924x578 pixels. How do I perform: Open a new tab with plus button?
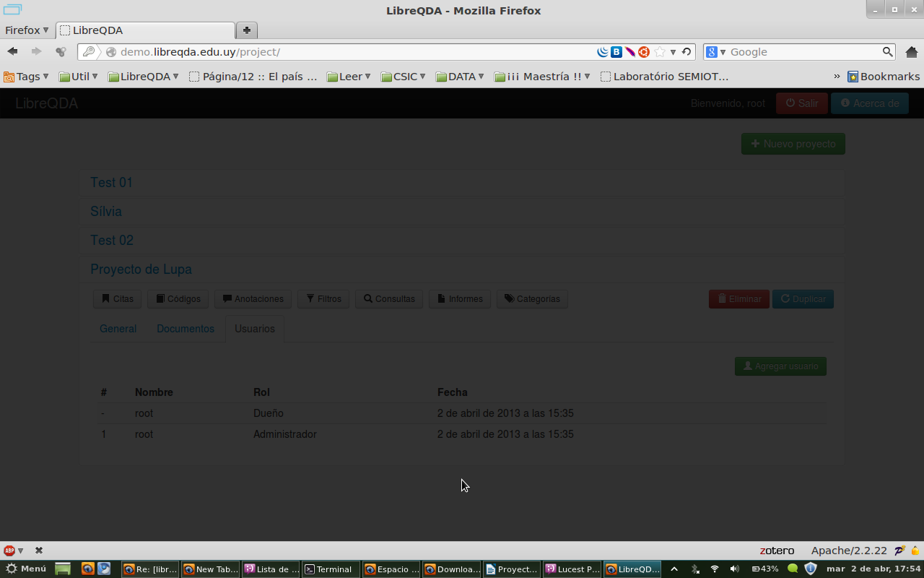(x=247, y=30)
